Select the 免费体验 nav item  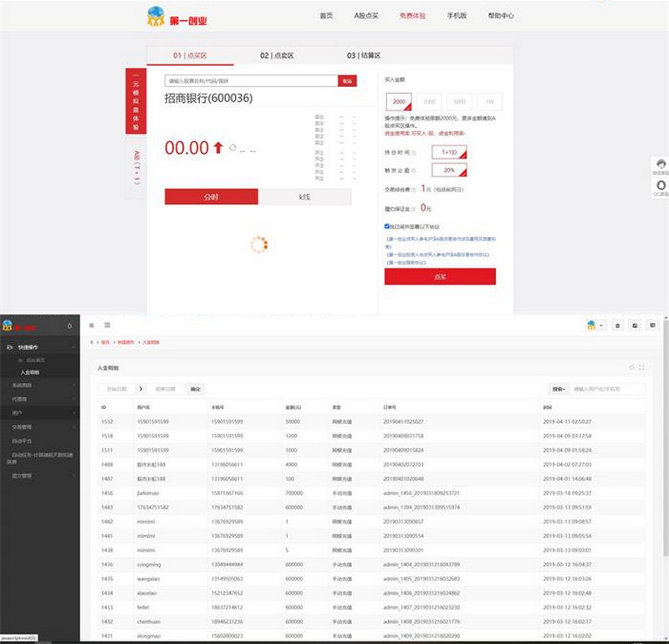pos(412,16)
